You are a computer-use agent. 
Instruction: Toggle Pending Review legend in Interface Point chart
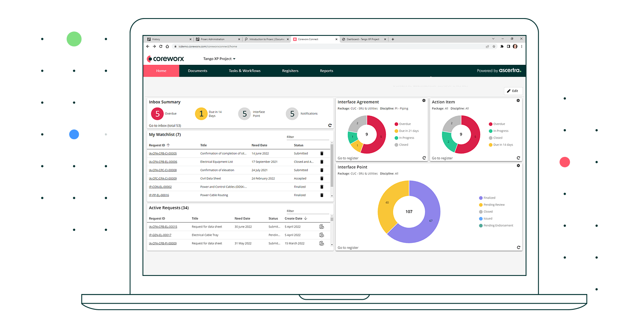[493, 205]
